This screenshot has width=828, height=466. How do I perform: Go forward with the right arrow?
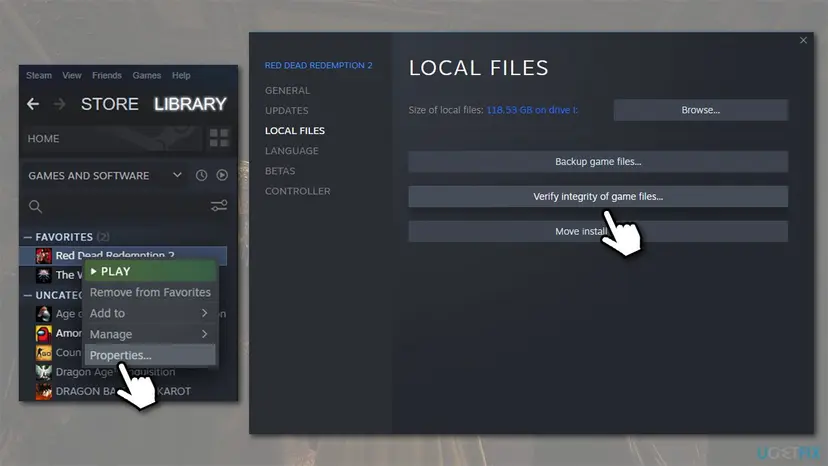point(59,104)
